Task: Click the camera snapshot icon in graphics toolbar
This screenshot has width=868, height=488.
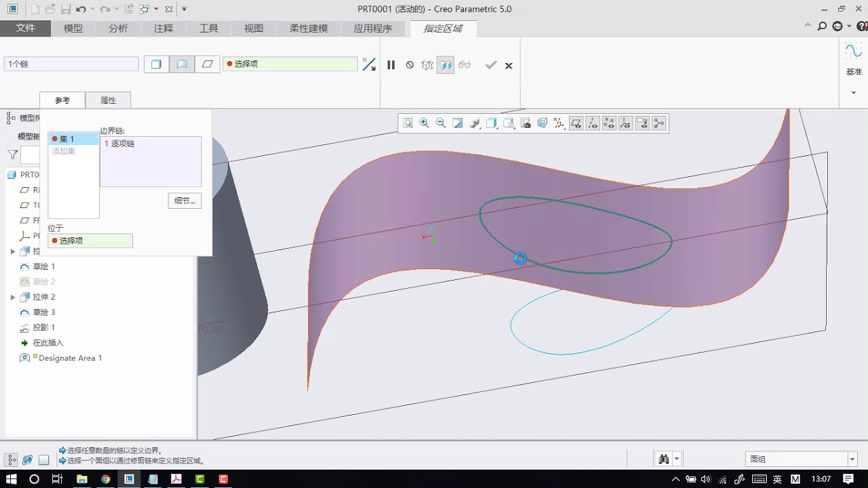Action: (x=526, y=123)
